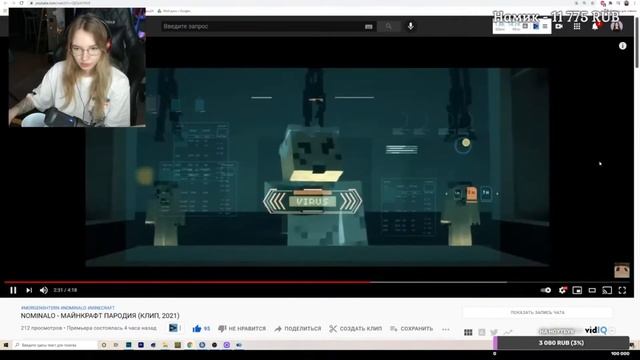640x360 pixels.
Task: Click the Twitter bird icon
Action: (494, 332)
